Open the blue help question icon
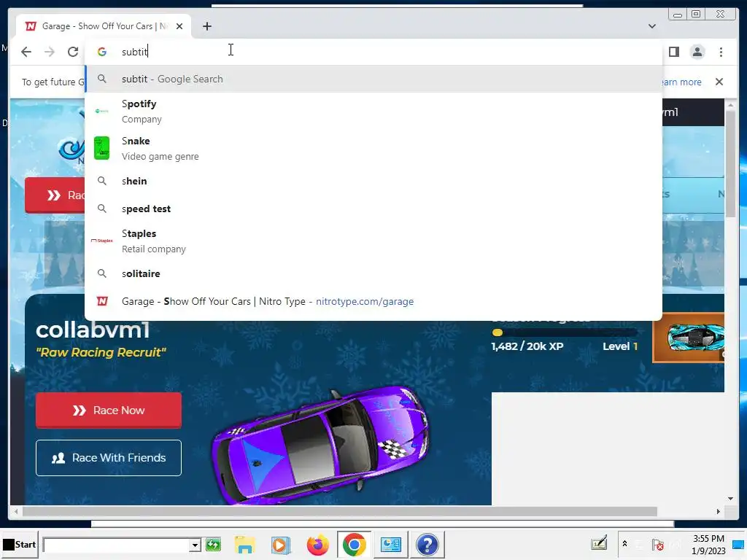Screen dimensions: 747x560 click(427, 544)
